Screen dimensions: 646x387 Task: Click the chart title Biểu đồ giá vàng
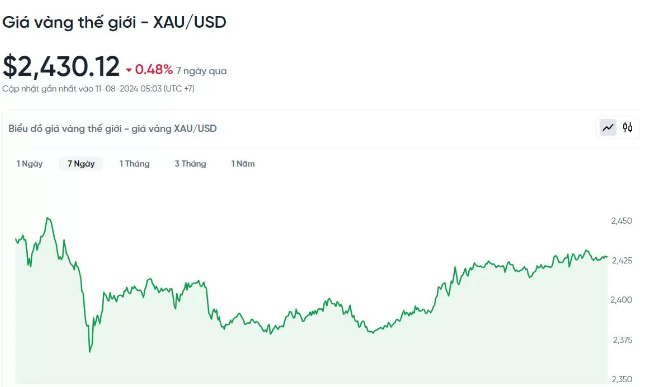(x=112, y=129)
